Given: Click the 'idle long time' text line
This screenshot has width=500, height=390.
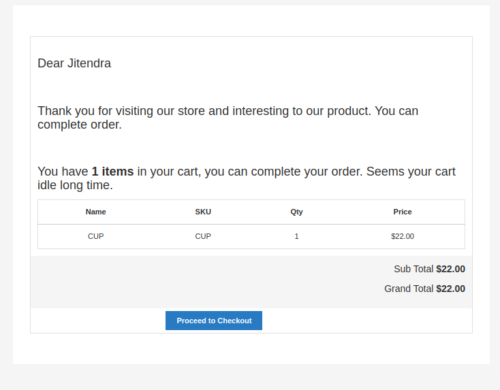Looking at the screenshot, I should tap(75, 185).
